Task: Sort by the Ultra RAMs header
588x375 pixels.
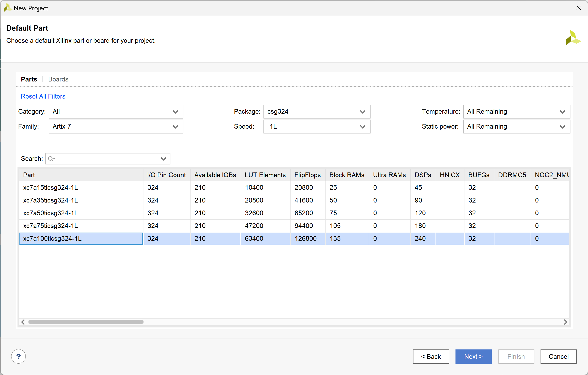Action: tap(389, 175)
